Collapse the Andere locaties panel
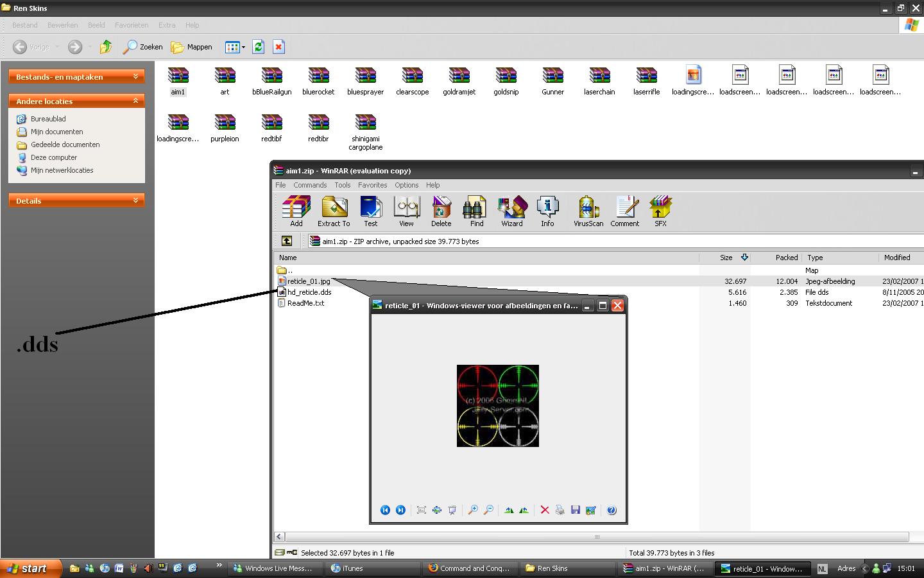The height and width of the screenshot is (578, 924). pyautogui.click(x=135, y=101)
